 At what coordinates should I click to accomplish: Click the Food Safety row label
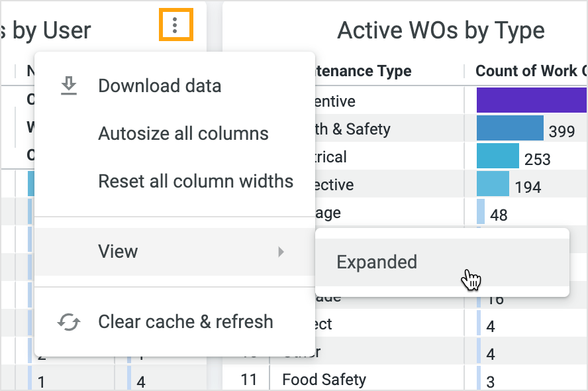point(324,380)
